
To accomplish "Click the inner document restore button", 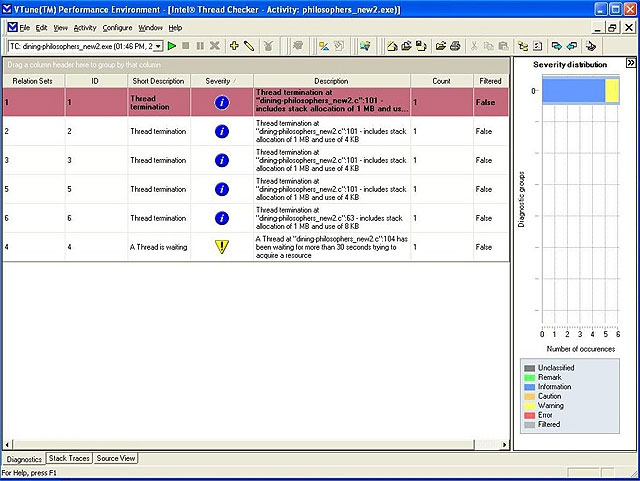I will (x=612, y=28).
